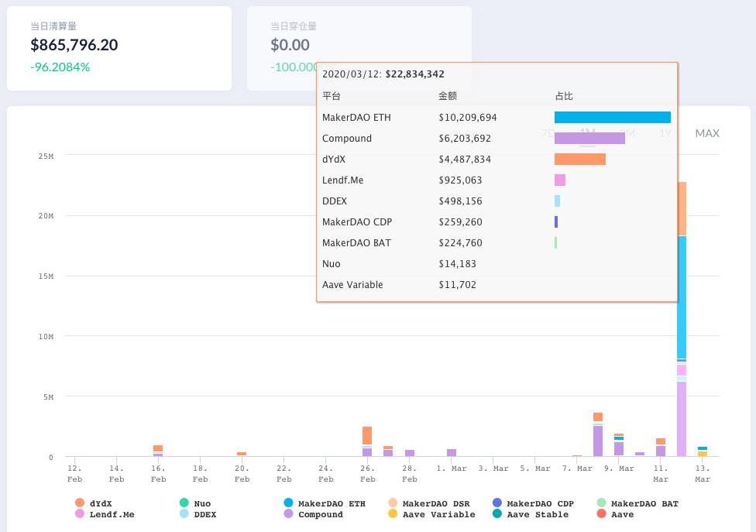Click the orange dYdX legend dot
756x532 pixels.
tap(80, 503)
